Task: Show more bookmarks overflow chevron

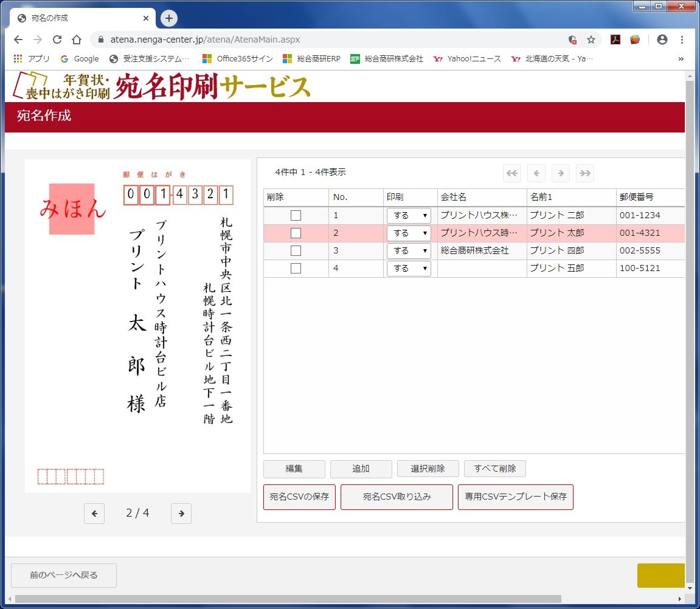Action: click(681, 58)
